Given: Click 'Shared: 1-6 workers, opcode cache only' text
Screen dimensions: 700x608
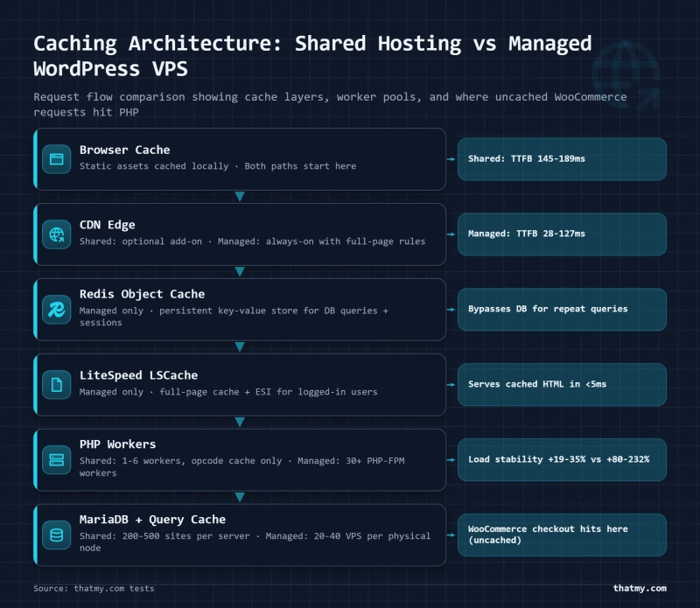Looking at the screenshot, I should (x=180, y=461).
